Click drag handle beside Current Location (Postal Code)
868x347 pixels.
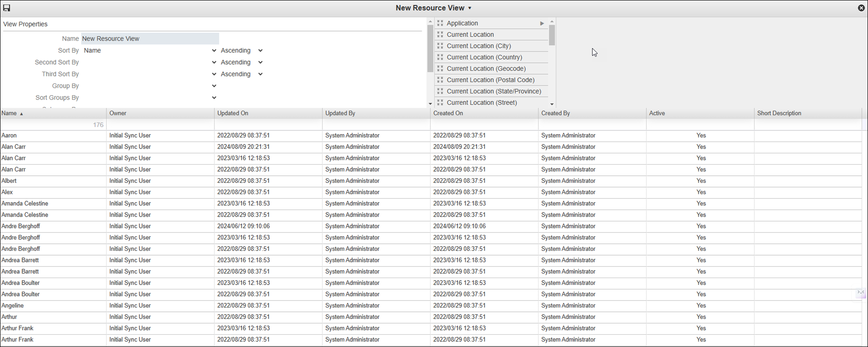[x=440, y=80]
